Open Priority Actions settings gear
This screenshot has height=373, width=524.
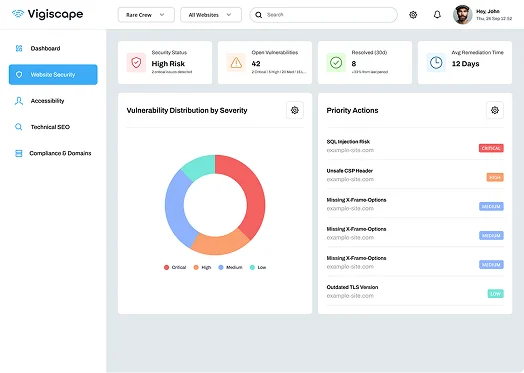coord(495,110)
